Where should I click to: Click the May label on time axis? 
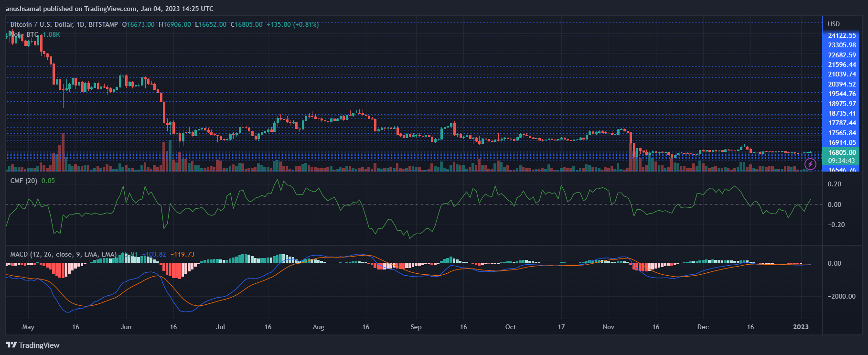pos(28,327)
